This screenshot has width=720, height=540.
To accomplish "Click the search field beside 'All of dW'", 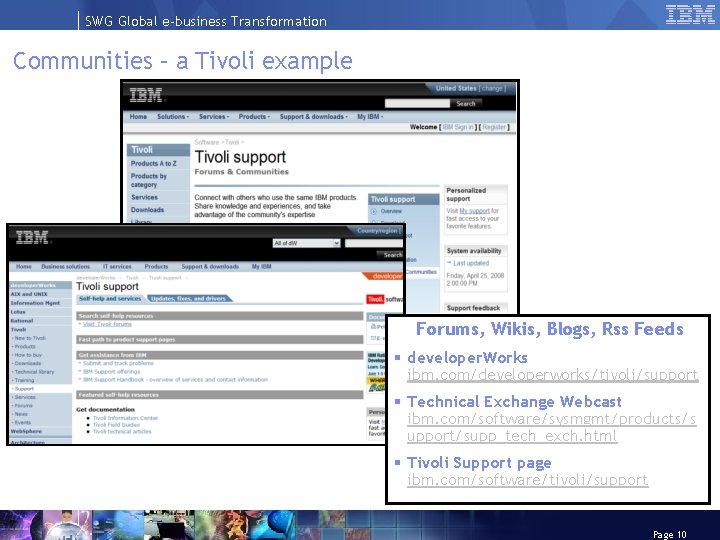I will 374,243.
